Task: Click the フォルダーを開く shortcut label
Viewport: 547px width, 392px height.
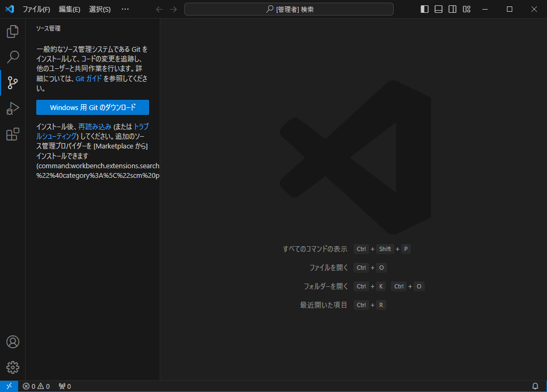Action: pos(326,286)
